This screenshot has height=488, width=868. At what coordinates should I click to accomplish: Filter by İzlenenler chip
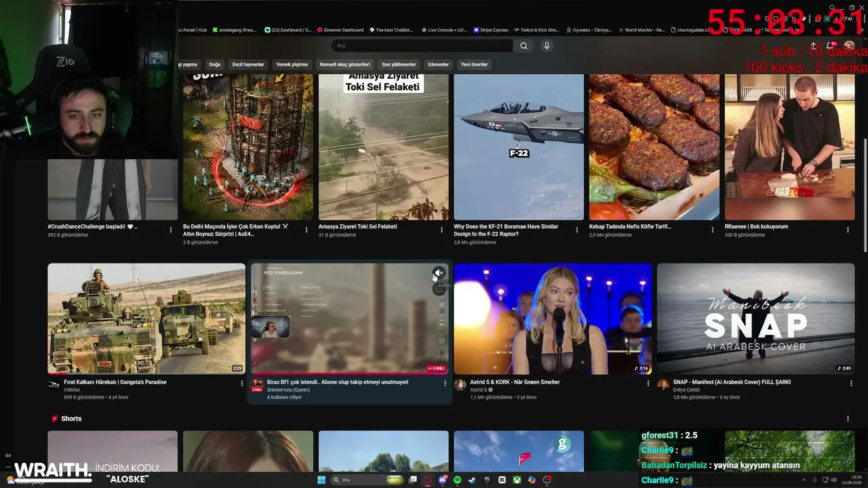[438, 64]
